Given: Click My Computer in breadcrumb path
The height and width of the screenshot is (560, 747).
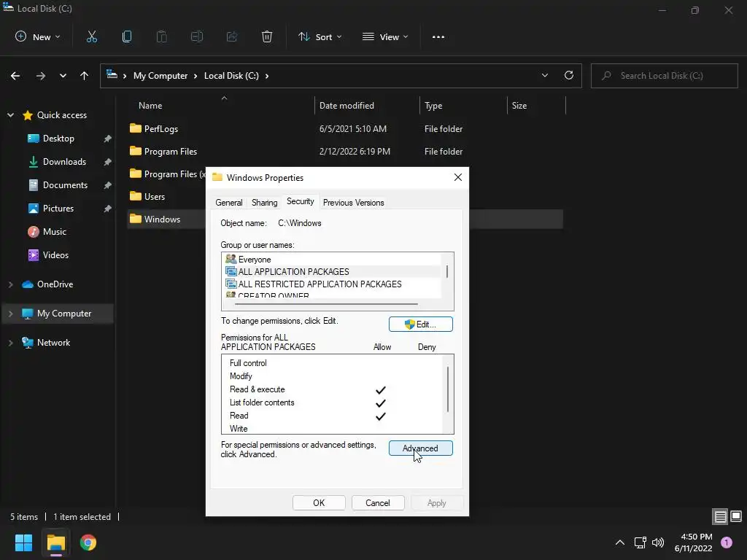Looking at the screenshot, I should 160,76.
